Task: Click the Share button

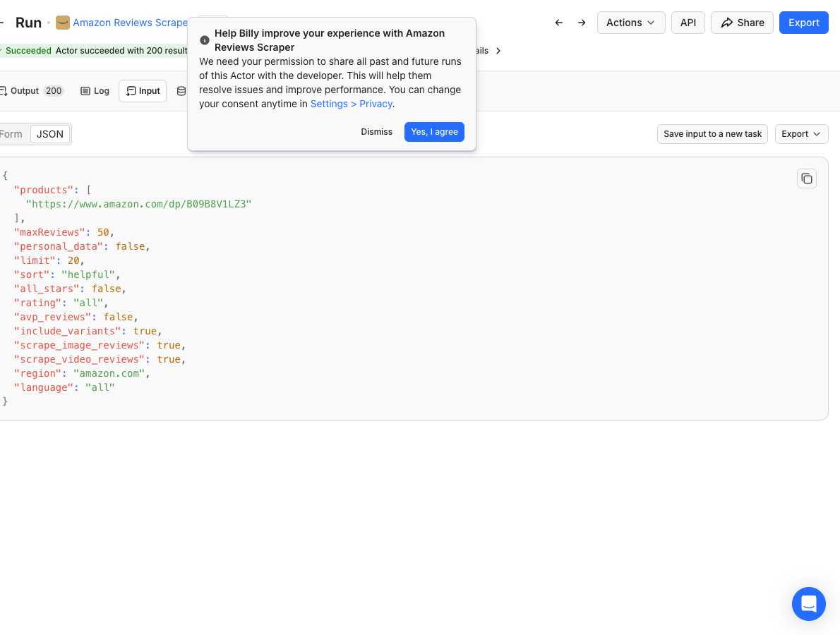Action: tap(742, 23)
